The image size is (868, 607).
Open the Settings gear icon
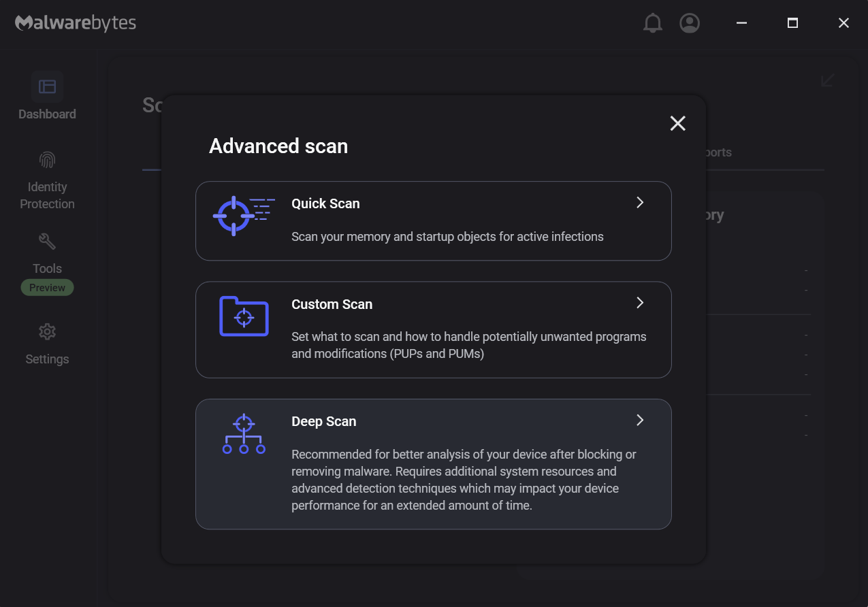pos(47,332)
